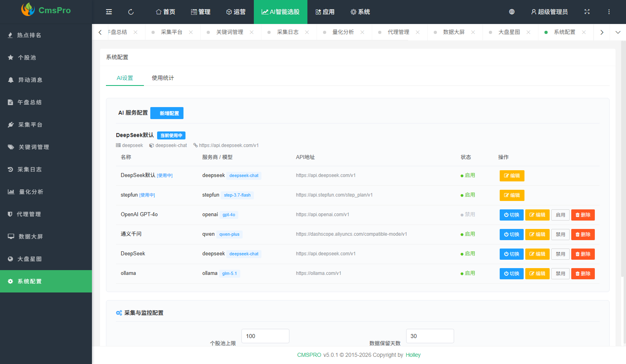Delete the ollama configuration
This screenshot has height=364, width=626.
pyautogui.click(x=583, y=274)
